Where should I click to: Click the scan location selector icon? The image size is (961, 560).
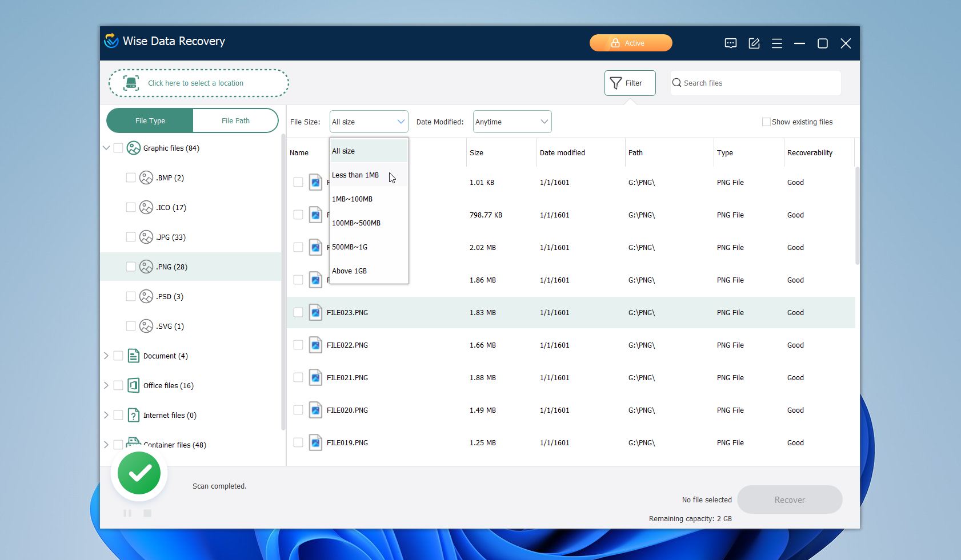pos(131,83)
